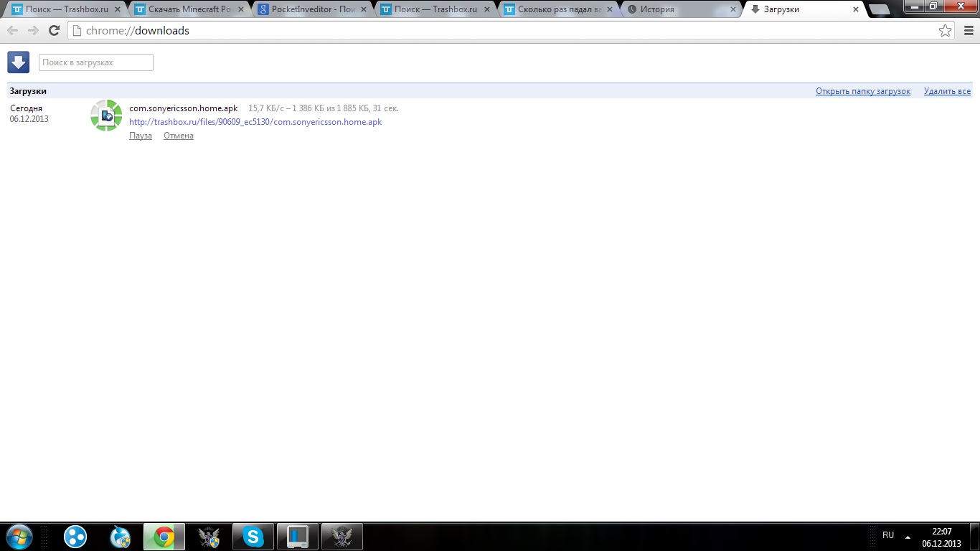Click the com.sonyericsson.home.apk file progress icon
The width and height of the screenshot is (980, 551).
point(106,116)
